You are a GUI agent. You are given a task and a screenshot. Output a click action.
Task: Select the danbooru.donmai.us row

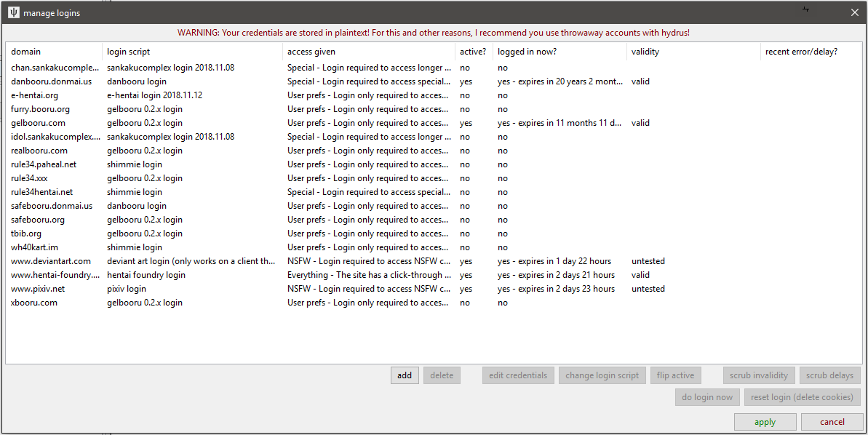pos(434,81)
